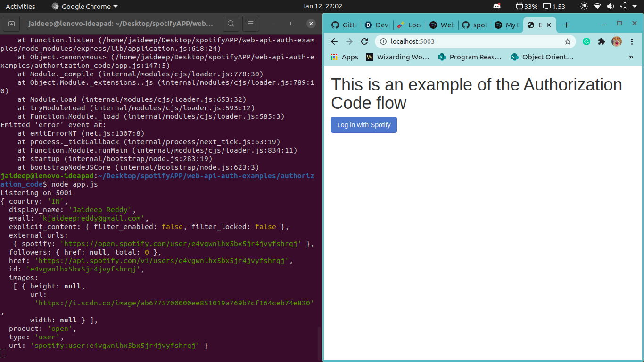Click the api.spotify.com href URL
Image resolution: width=644 pixels, height=362 pixels.
pos(162,261)
